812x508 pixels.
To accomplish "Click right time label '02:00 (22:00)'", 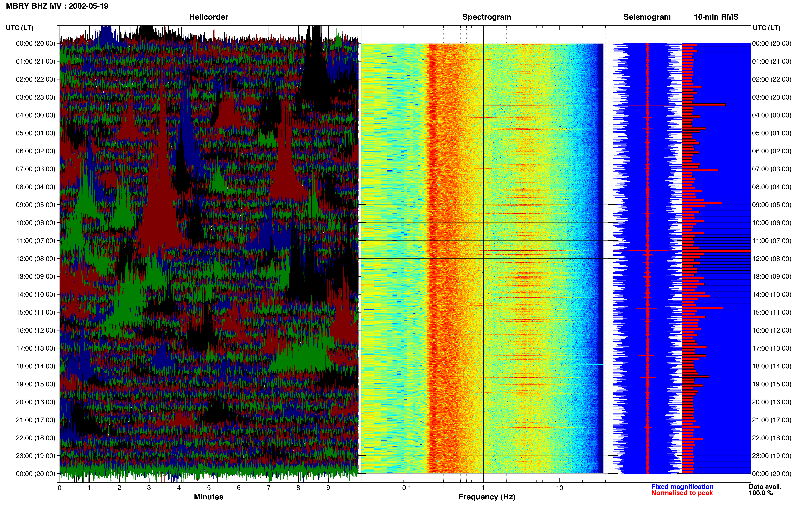I will coord(772,79).
